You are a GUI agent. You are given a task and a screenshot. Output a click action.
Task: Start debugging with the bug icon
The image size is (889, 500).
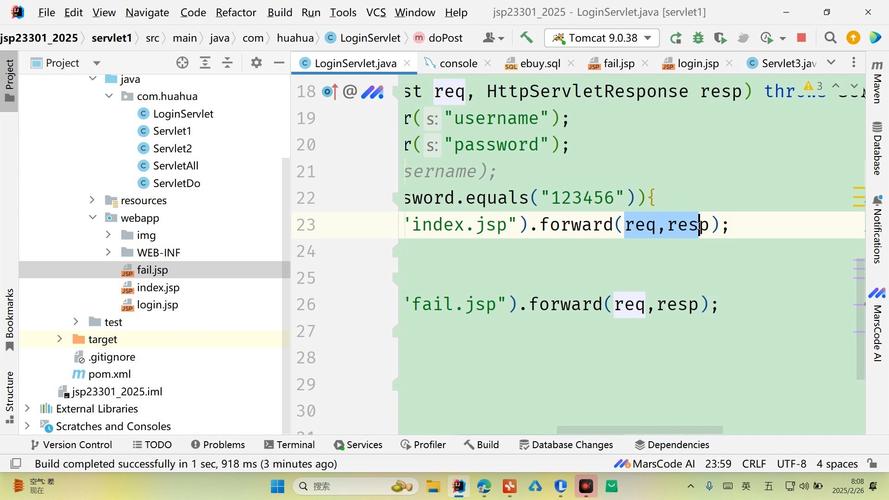tap(696, 38)
